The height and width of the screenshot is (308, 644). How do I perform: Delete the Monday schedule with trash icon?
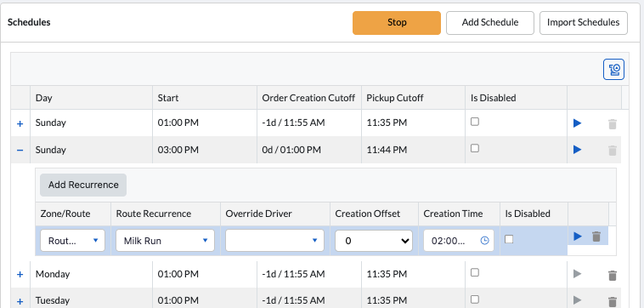[613, 275]
